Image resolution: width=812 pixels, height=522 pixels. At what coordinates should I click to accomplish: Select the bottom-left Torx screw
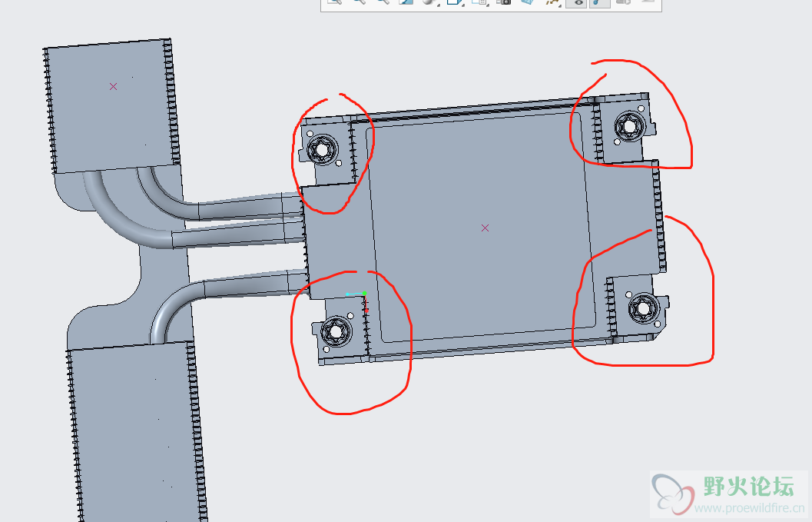336,331
